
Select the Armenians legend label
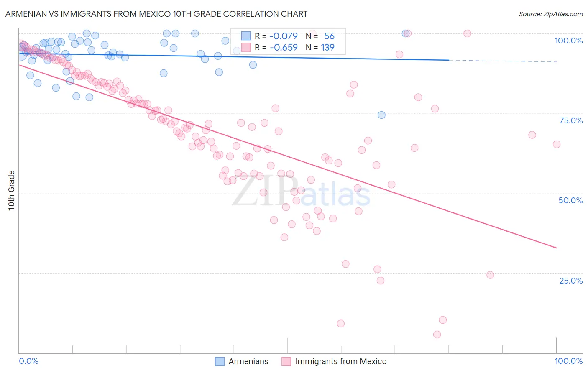tap(248, 361)
